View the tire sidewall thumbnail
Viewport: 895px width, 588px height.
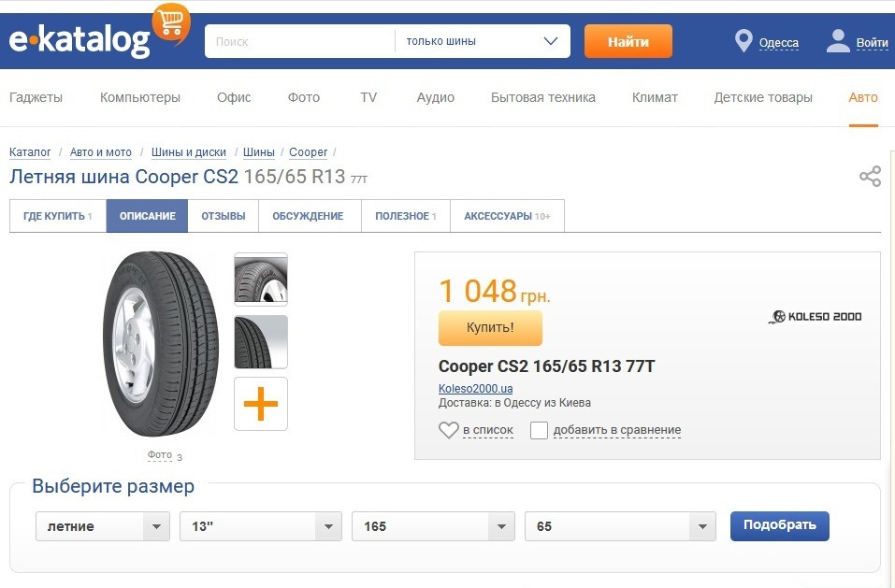click(261, 280)
